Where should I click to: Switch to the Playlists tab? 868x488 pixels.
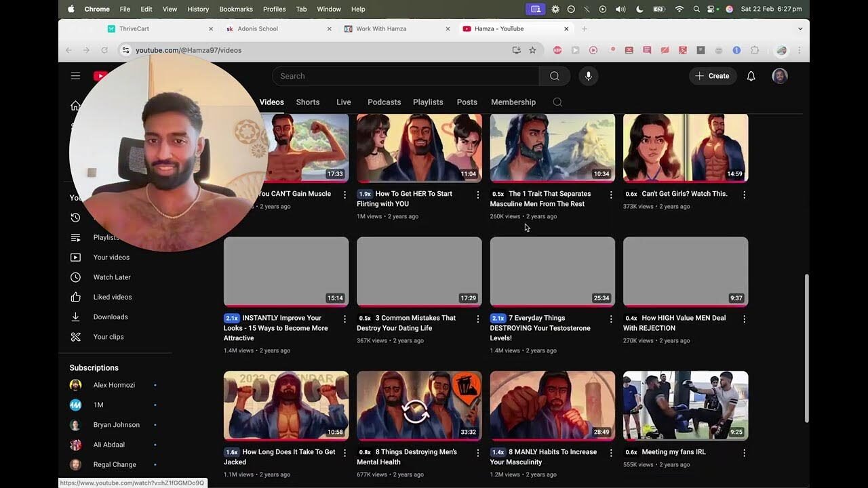tap(428, 102)
